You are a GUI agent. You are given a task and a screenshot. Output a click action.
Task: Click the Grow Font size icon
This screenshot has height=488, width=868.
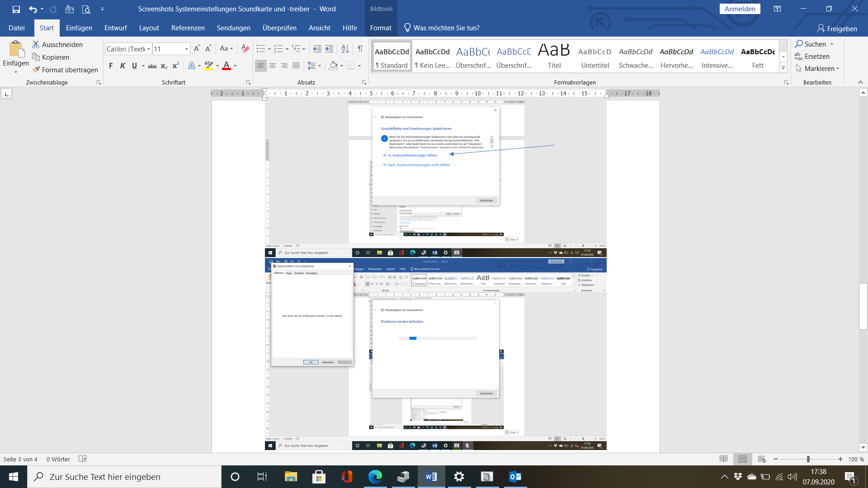pos(197,48)
